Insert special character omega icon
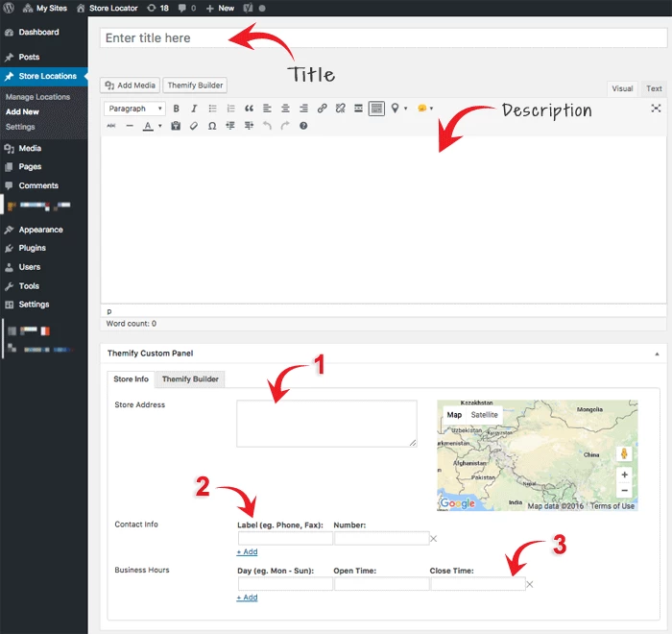The image size is (672, 634). click(212, 126)
